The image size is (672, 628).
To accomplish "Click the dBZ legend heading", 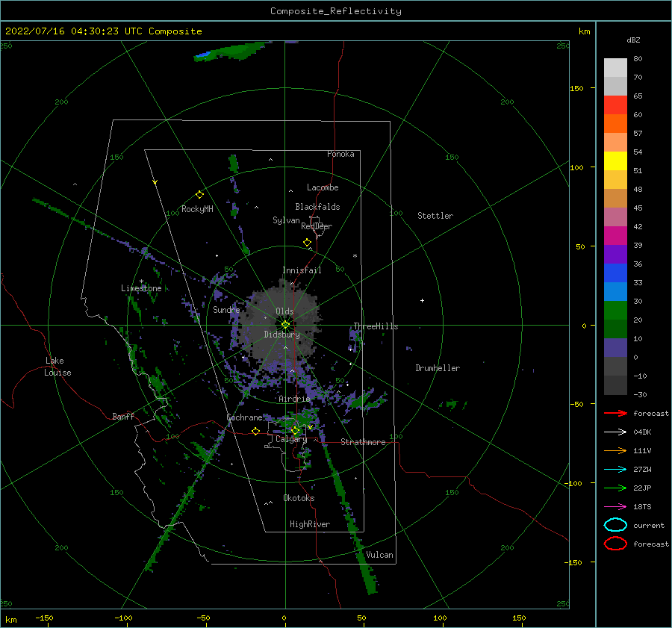I will pyautogui.click(x=633, y=40).
